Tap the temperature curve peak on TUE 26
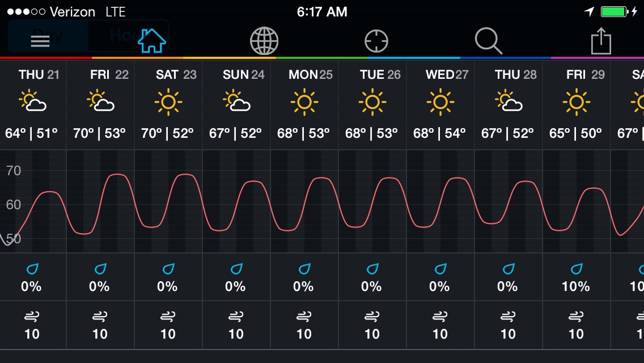 (389, 178)
